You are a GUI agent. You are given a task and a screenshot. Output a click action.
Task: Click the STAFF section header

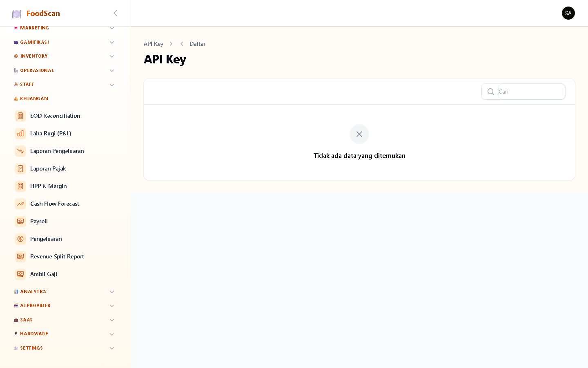pos(27,84)
